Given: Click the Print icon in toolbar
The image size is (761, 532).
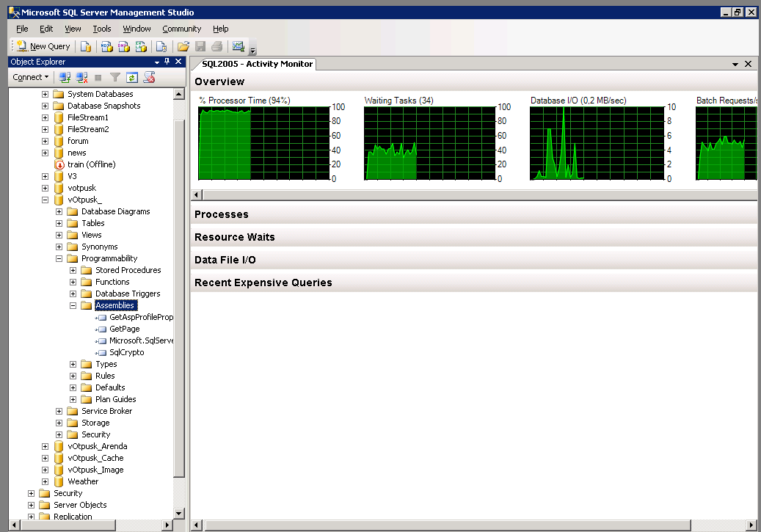Looking at the screenshot, I should pos(217,47).
